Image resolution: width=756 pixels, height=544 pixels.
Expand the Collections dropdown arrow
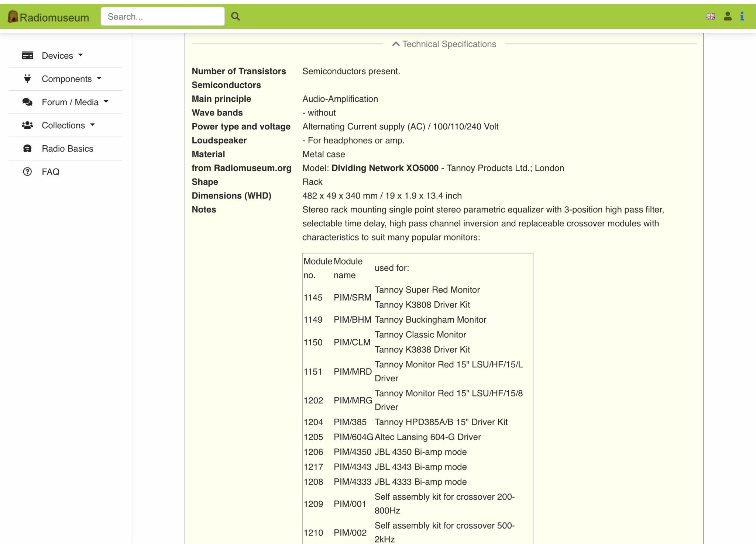92,125
